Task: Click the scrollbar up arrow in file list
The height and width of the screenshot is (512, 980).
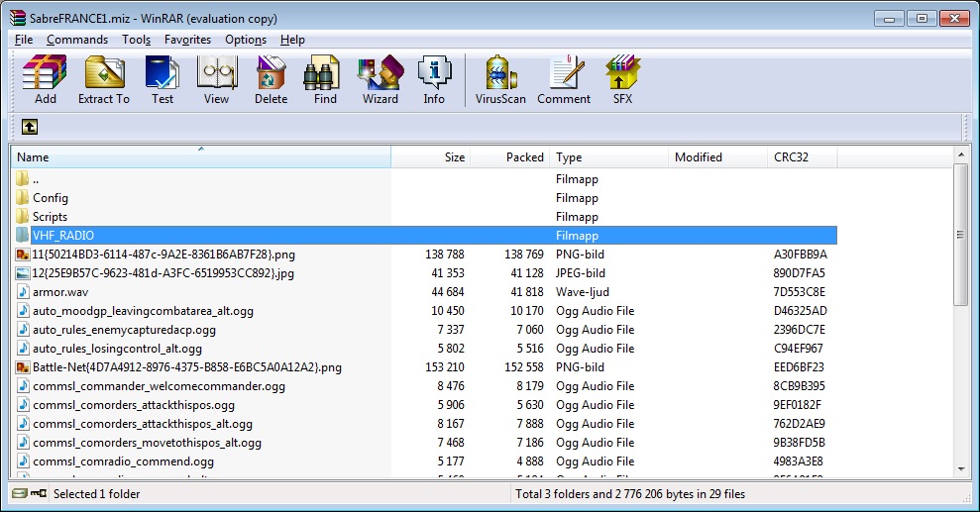Action: pos(960,154)
